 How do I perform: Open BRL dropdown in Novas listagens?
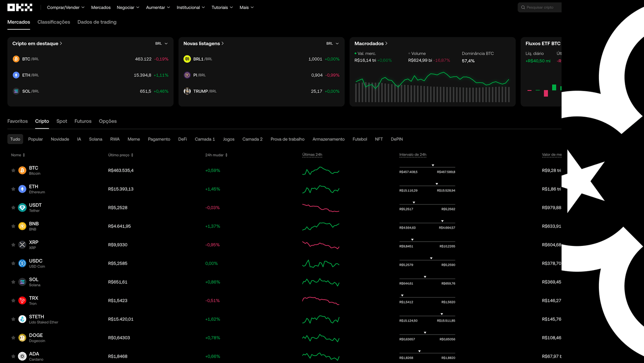tap(332, 43)
